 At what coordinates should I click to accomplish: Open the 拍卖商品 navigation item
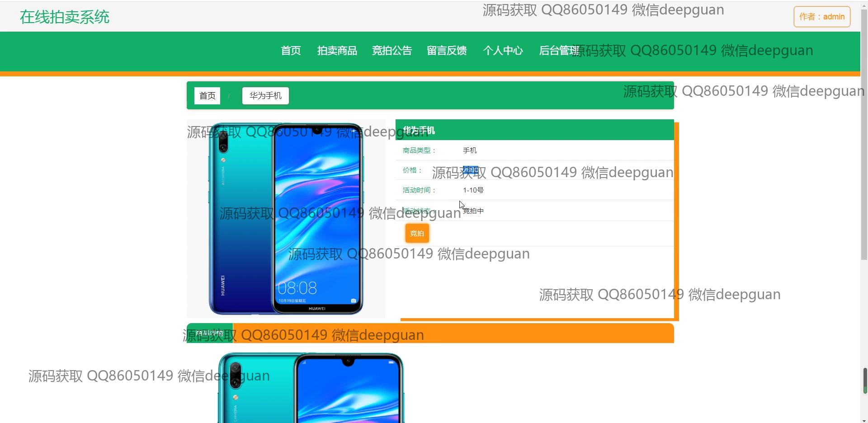pyautogui.click(x=337, y=51)
